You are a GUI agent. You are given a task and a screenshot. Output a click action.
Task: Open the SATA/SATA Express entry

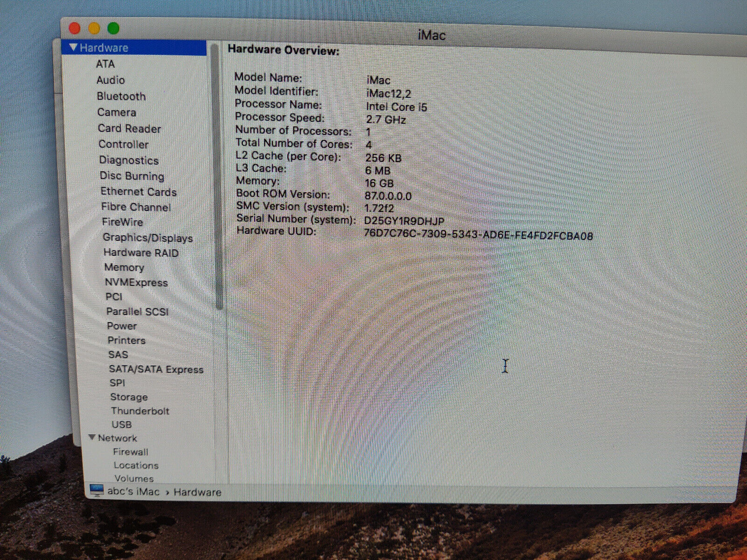(x=156, y=369)
